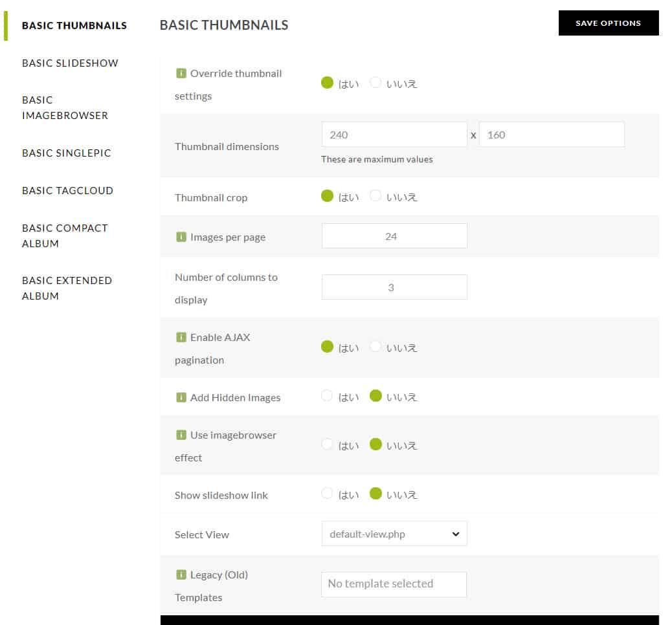Open the Basic Slideshow settings tab
The height and width of the screenshot is (625, 672).
(x=70, y=63)
